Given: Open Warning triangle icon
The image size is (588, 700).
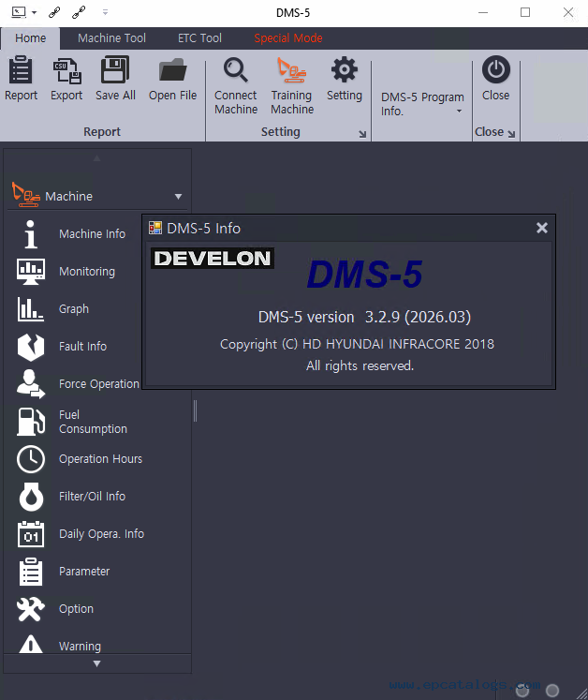Looking at the screenshot, I should tap(30, 645).
